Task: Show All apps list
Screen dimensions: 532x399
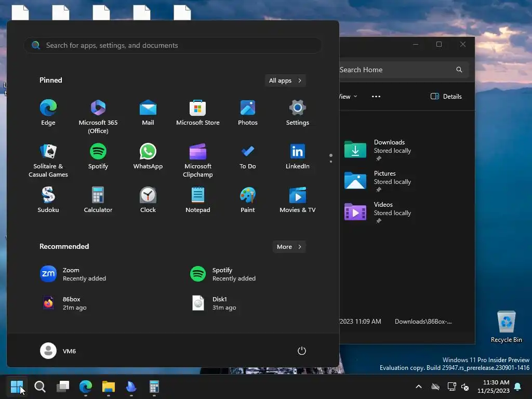Action: tap(285, 81)
